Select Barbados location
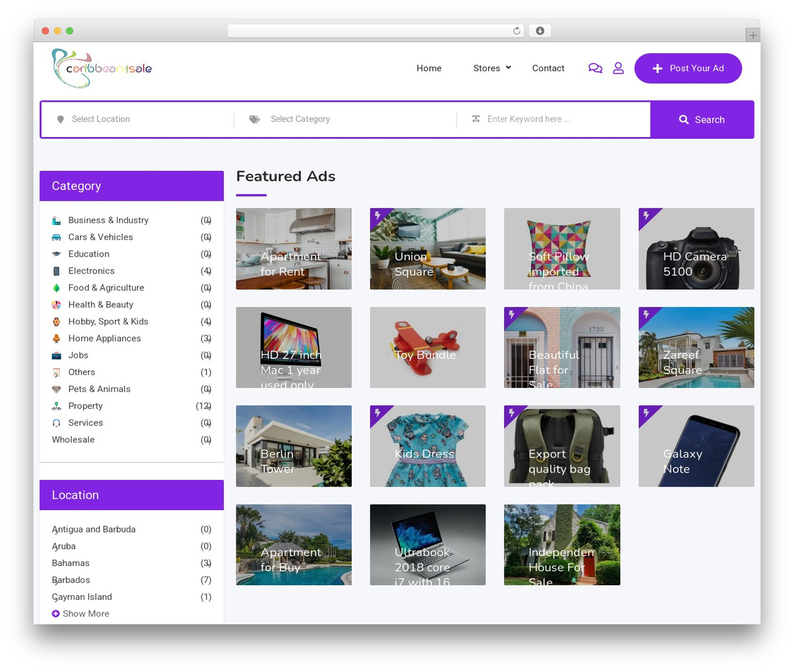794x672 pixels. [71, 580]
